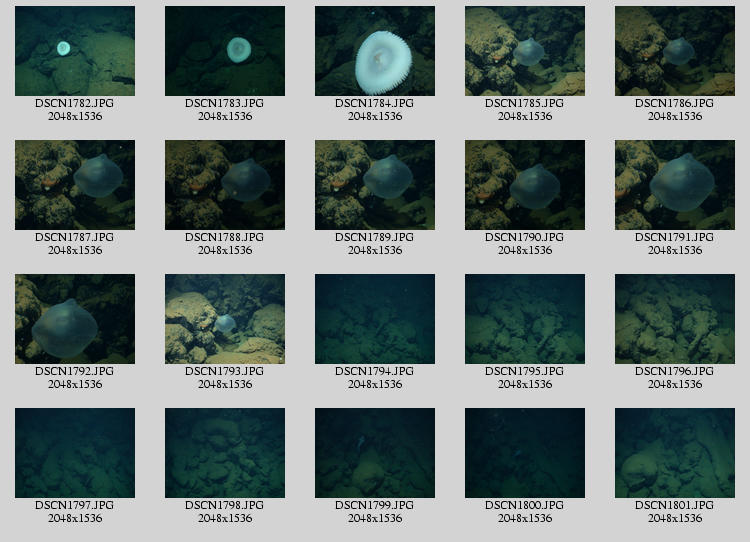Open the DSCN1800.JPG dark thumbnail
Screen dimensions: 750x542
click(525, 453)
